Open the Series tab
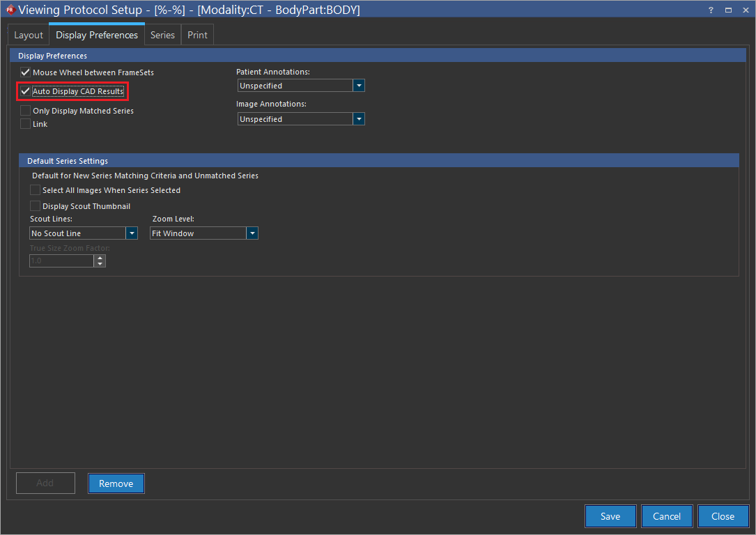 coord(162,35)
